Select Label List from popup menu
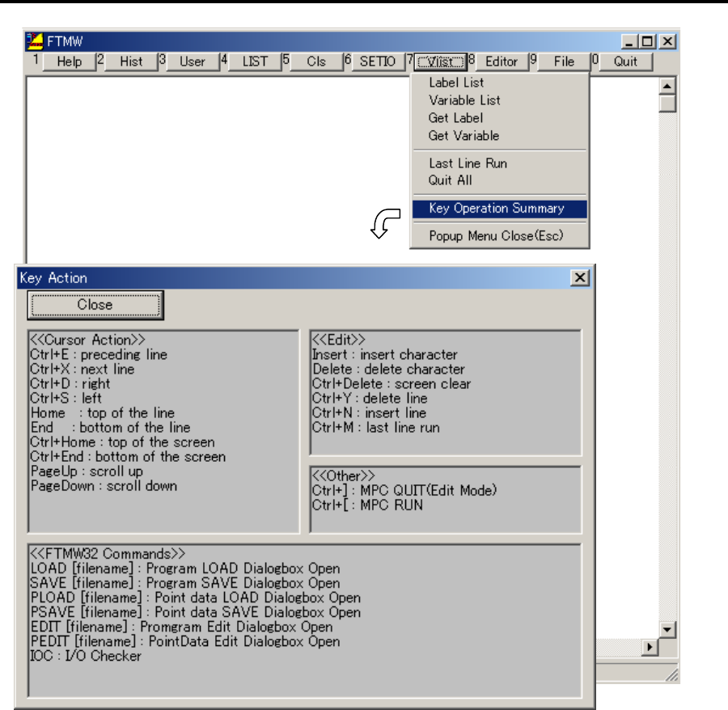The height and width of the screenshot is (710, 728). coord(500,82)
